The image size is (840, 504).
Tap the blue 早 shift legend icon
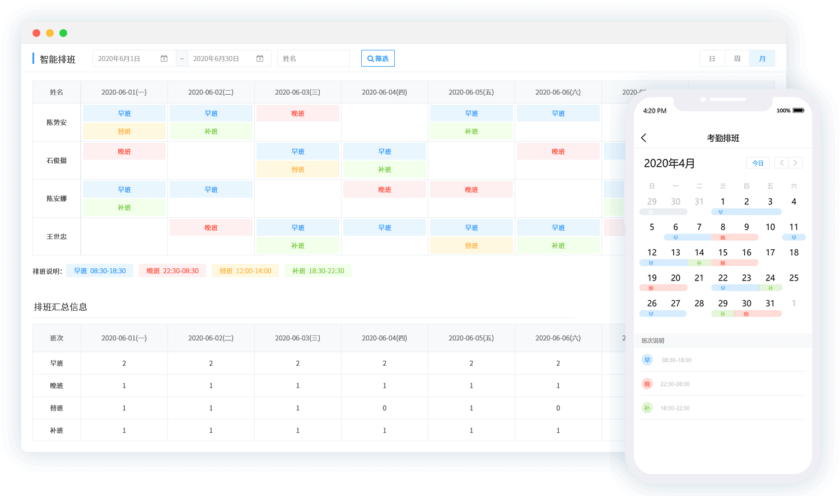(647, 360)
